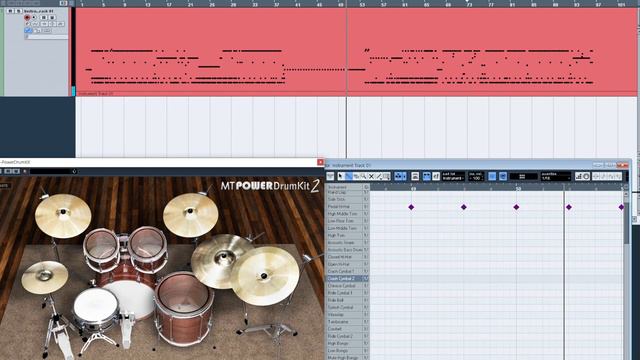Solo the instrument track with S button

pos(19,11)
